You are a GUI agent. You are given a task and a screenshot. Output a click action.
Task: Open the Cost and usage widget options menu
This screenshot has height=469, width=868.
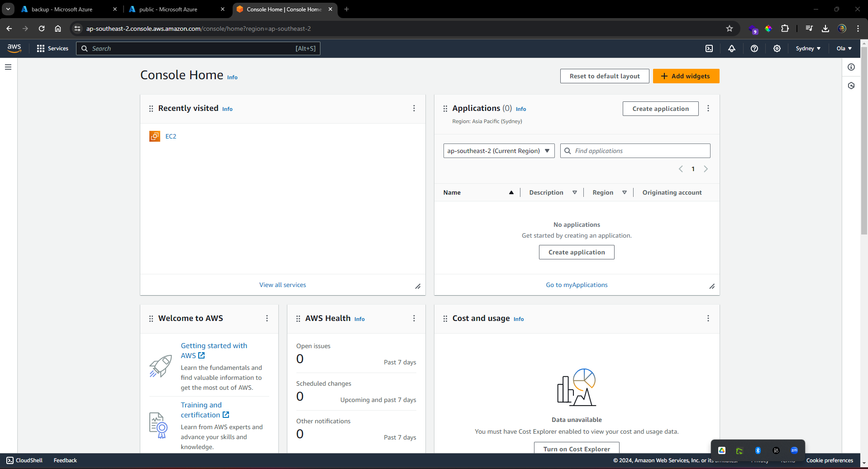(x=708, y=318)
